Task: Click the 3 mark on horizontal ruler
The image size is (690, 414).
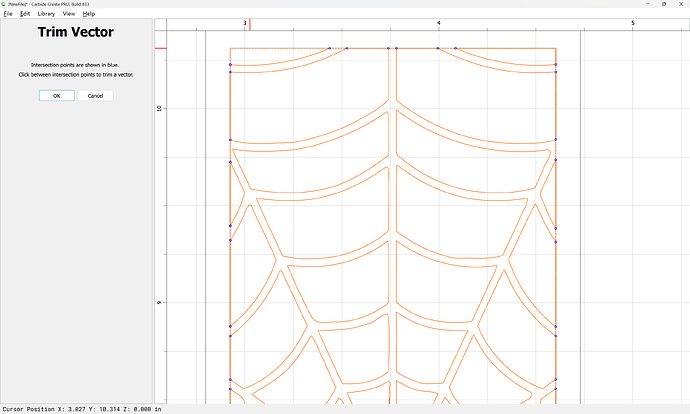Action: [245, 22]
